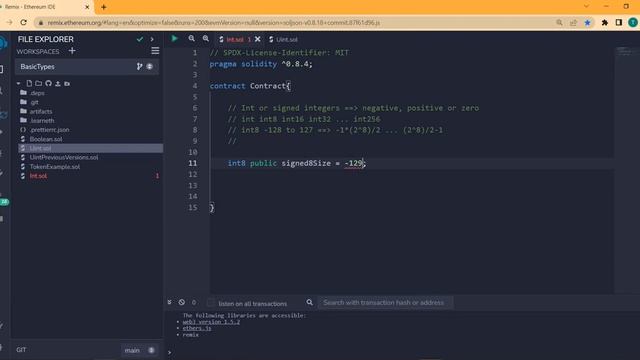640x360 pixels.
Task: Create a new file icon
Action: point(29,83)
